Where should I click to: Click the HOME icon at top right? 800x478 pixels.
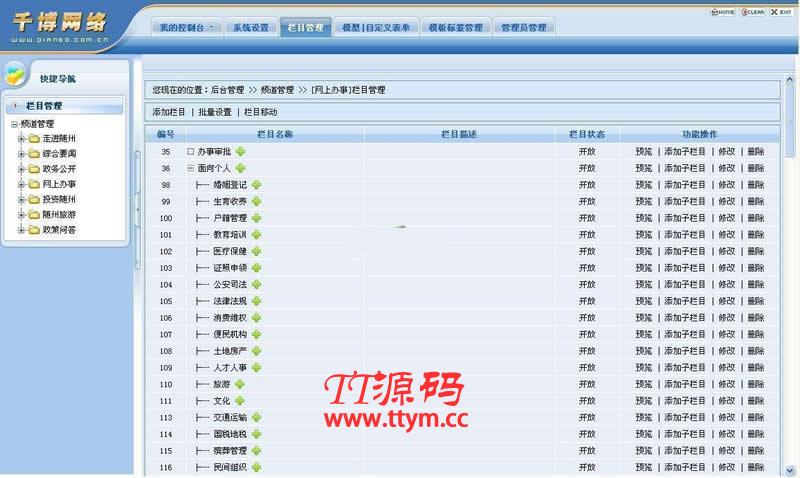click(x=723, y=12)
